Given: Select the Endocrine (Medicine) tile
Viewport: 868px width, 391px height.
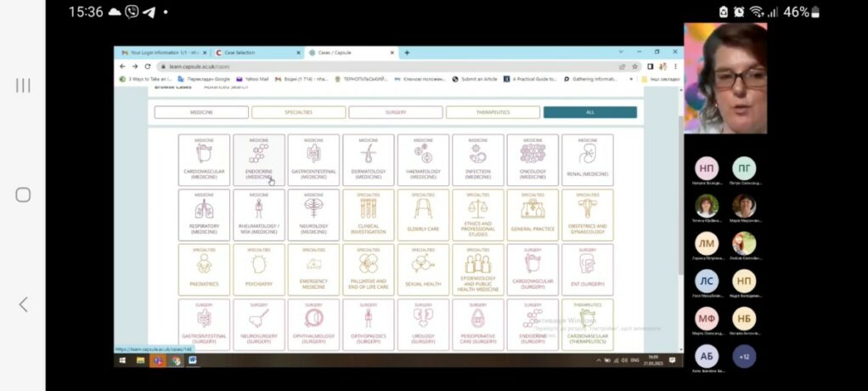Looking at the screenshot, I should pyautogui.click(x=258, y=160).
